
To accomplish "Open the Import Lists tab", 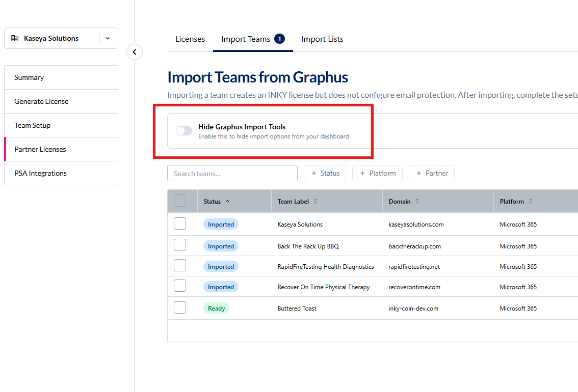I will [x=322, y=39].
